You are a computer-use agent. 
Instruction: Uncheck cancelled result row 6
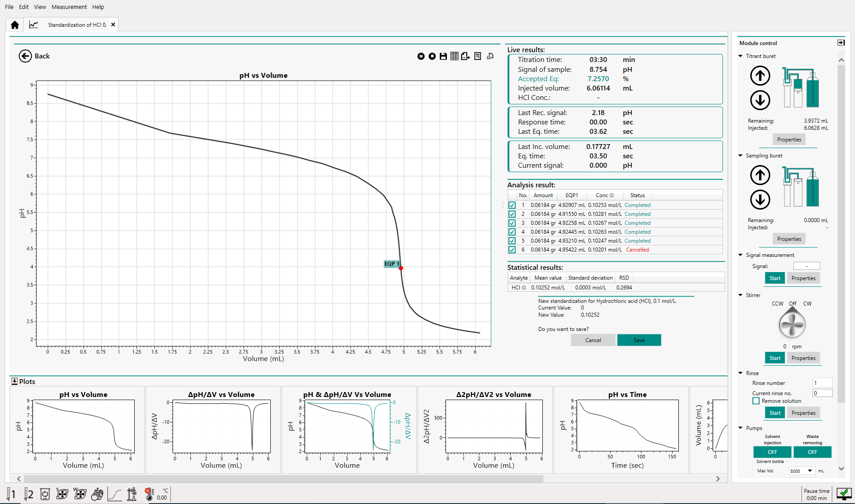512,250
